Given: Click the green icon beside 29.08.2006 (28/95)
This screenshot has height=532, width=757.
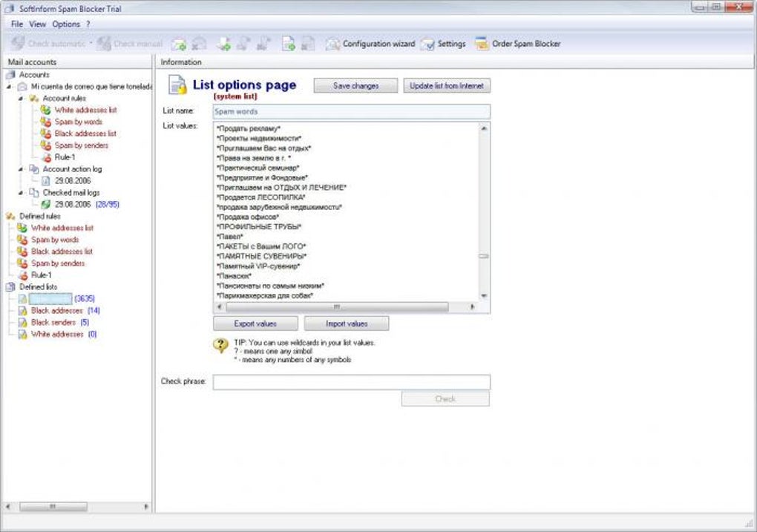Looking at the screenshot, I should 46,205.
